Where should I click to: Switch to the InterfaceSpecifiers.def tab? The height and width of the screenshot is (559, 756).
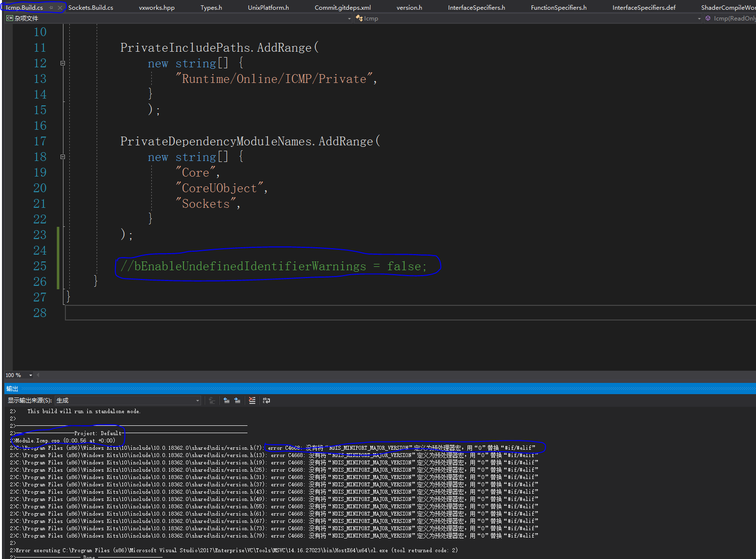tap(644, 8)
